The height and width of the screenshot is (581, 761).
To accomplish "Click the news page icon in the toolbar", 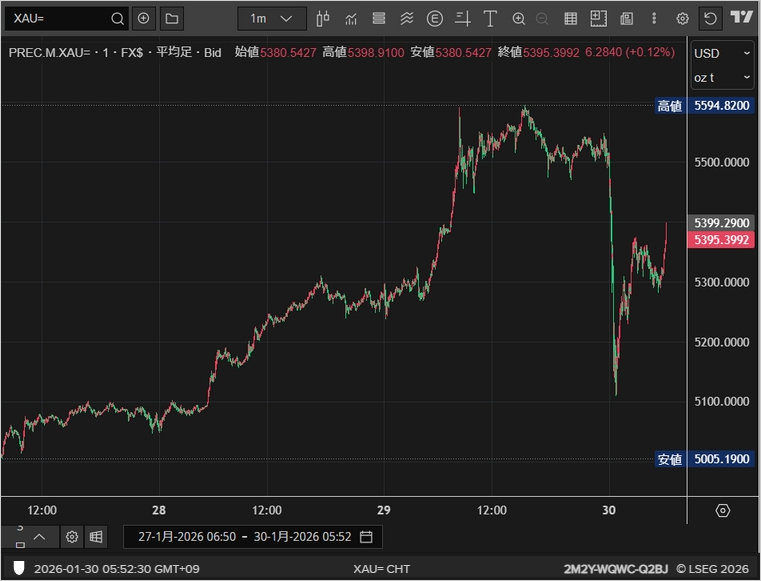I will coord(627,18).
